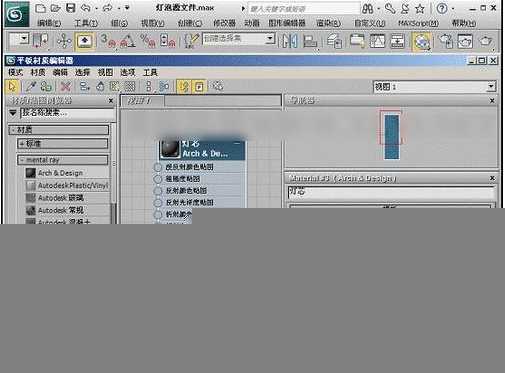Open the MAXScript menu

(x=418, y=23)
